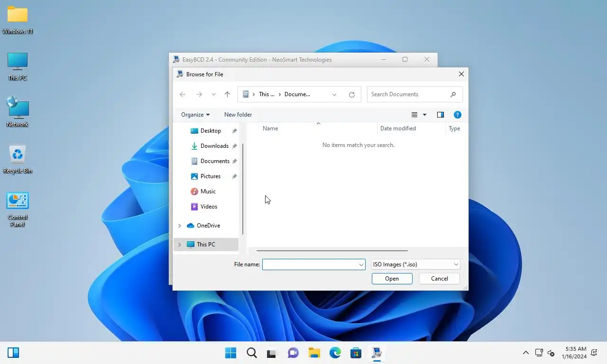Open the Widgets button on taskbar
The width and height of the screenshot is (607, 364).
pyautogui.click(x=13, y=353)
